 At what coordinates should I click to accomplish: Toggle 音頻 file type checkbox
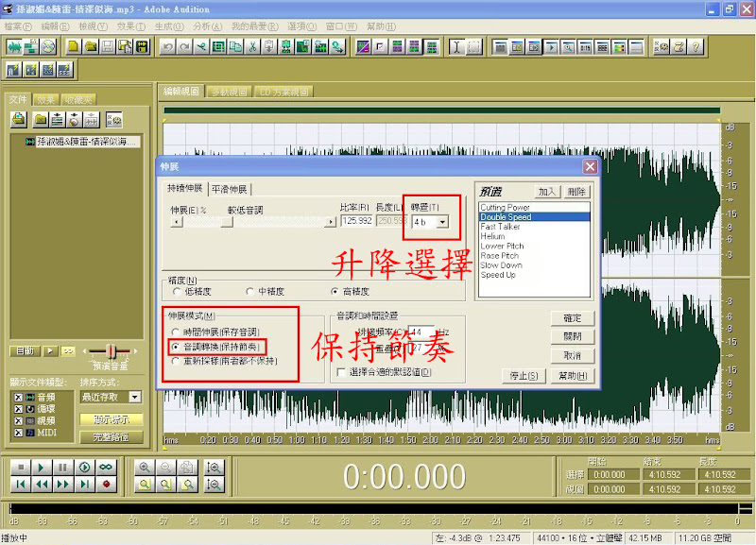[x=18, y=397]
